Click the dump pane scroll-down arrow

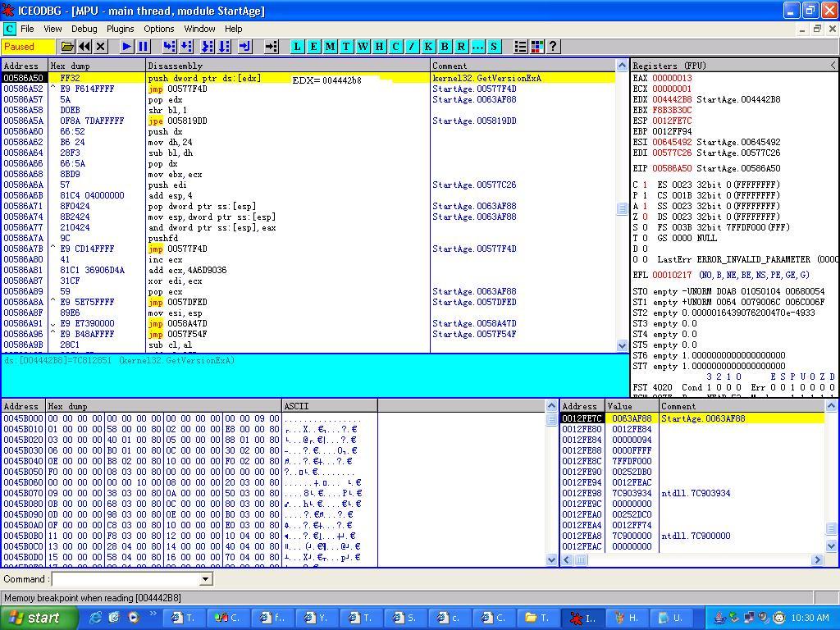point(551,559)
